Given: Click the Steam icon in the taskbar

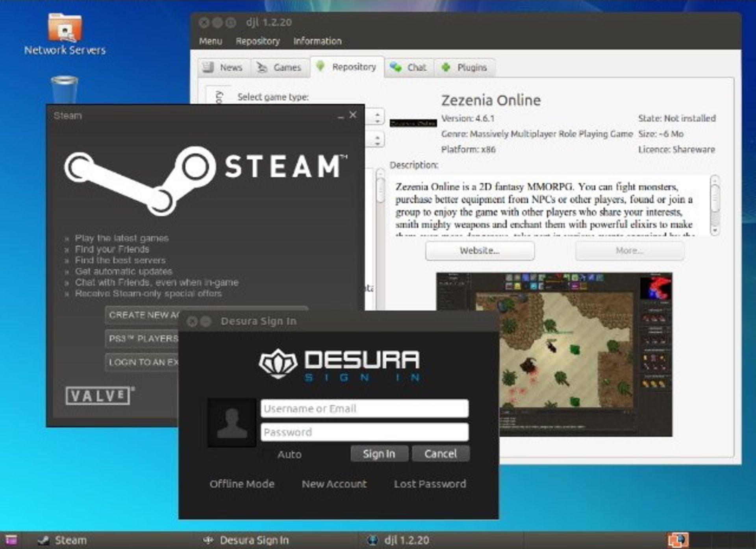Looking at the screenshot, I should (x=45, y=540).
